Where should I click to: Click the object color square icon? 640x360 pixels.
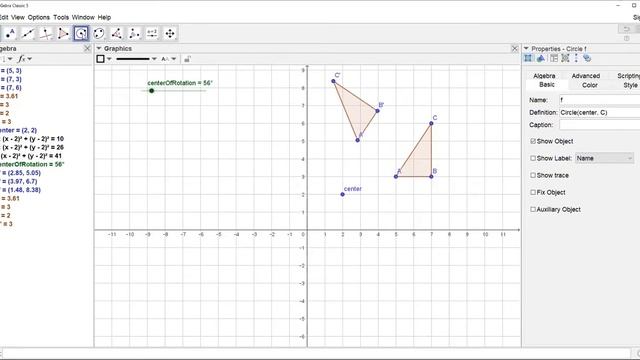100,59
